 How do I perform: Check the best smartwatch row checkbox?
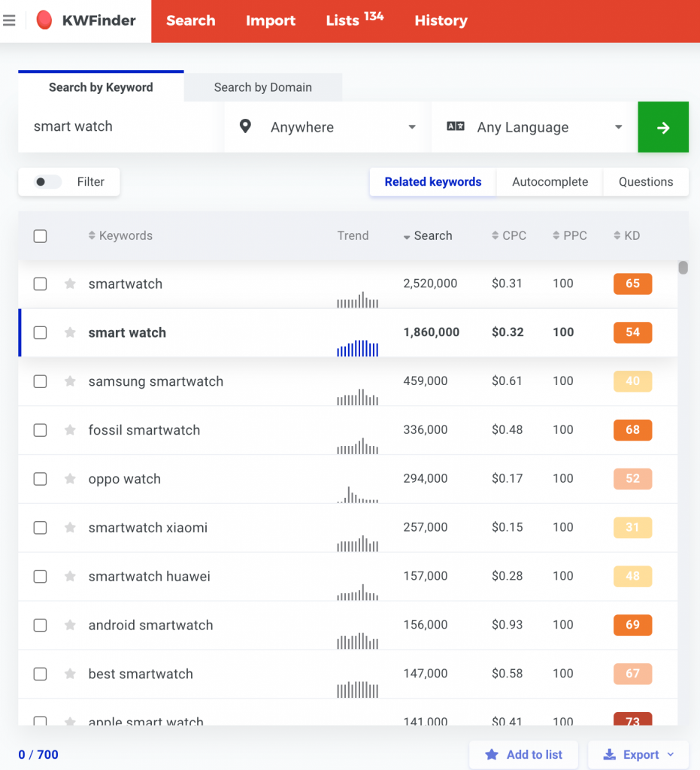tap(41, 674)
